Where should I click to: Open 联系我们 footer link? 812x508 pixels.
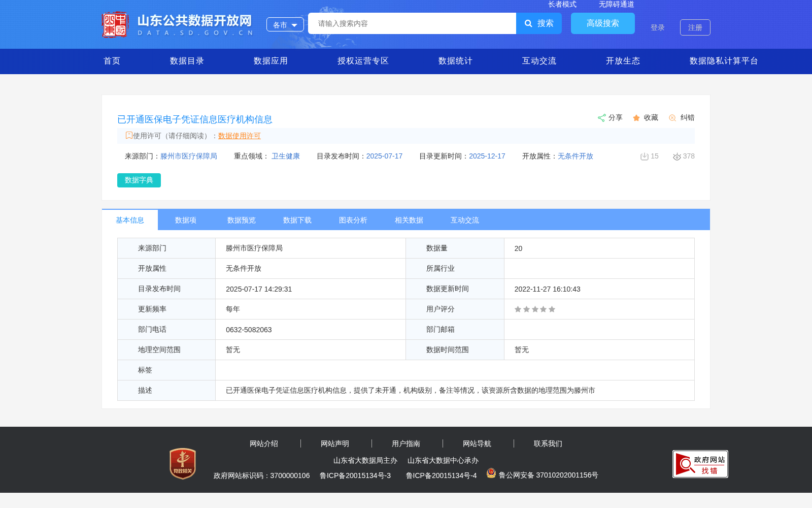coord(548,443)
